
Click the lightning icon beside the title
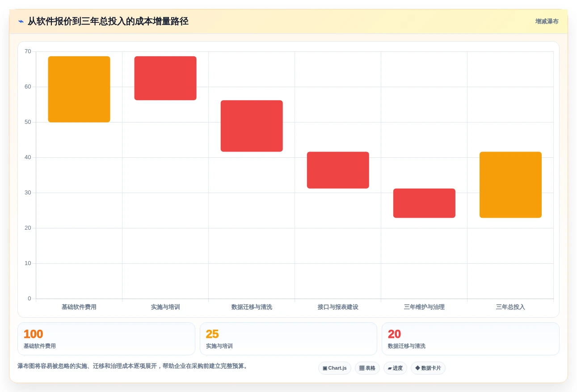point(21,21)
